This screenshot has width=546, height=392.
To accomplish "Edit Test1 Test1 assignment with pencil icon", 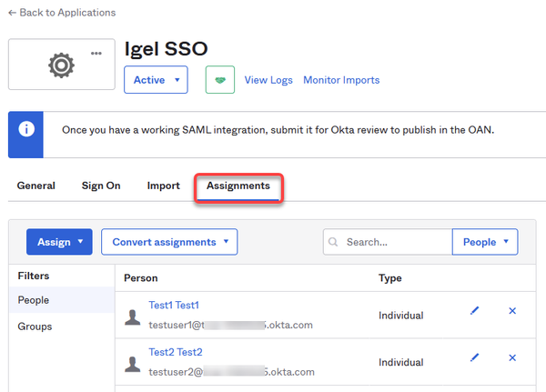I will (x=474, y=311).
